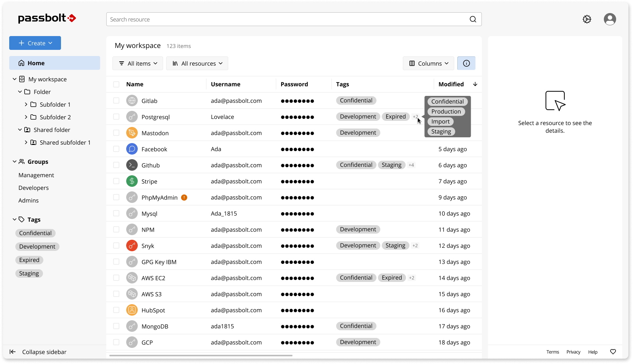Viewport: 633px width, 364px height.
Task: Check the Github row checkbox
Action: coord(116,165)
